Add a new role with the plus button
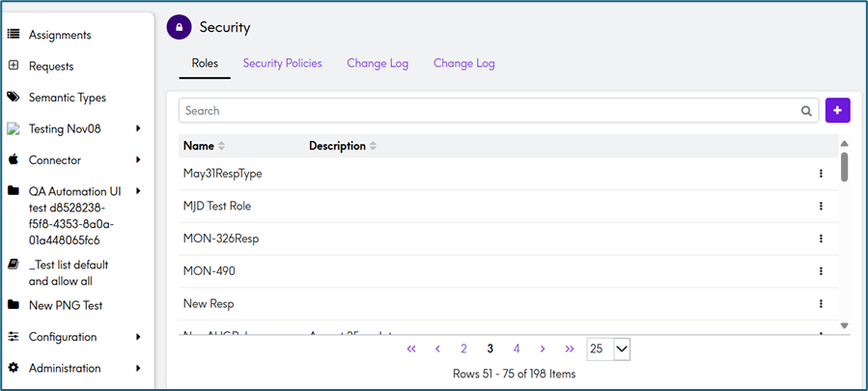Image resolution: width=868 pixels, height=391 pixels. [837, 110]
